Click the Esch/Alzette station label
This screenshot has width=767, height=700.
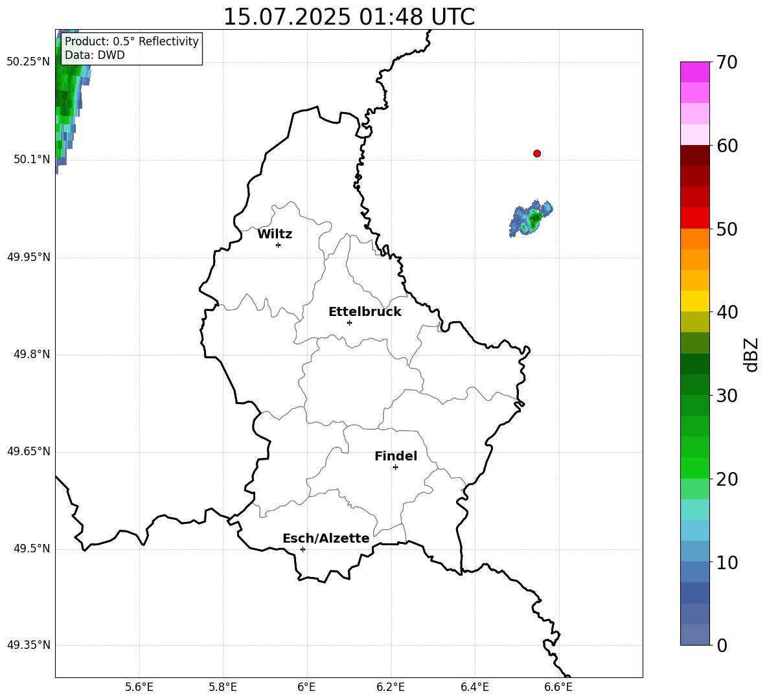click(x=326, y=538)
